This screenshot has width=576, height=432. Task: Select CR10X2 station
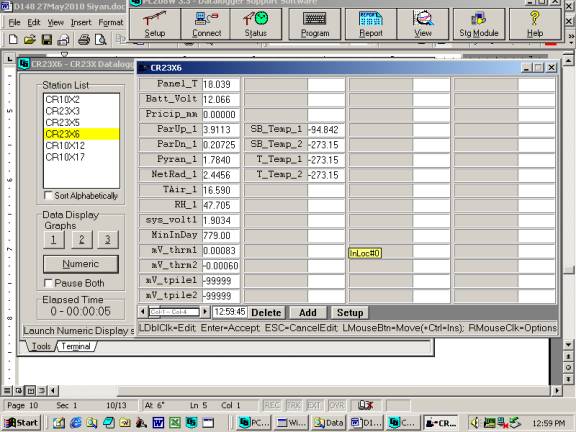click(x=81, y=99)
